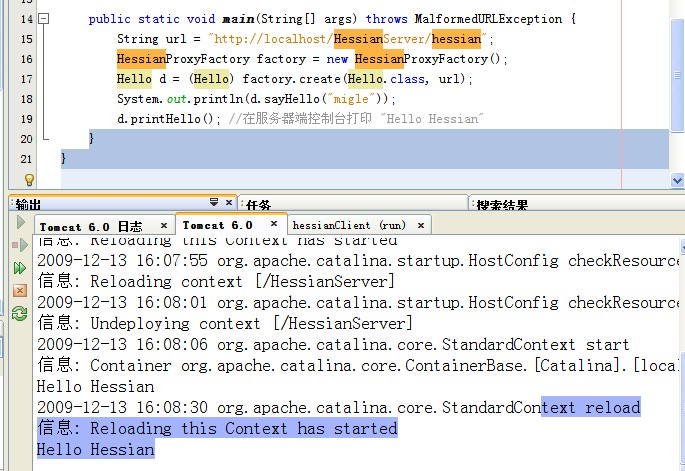Click line number 14 in the gutter
The width and height of the screenshot is (685, 471).
[x=27, y=19]
